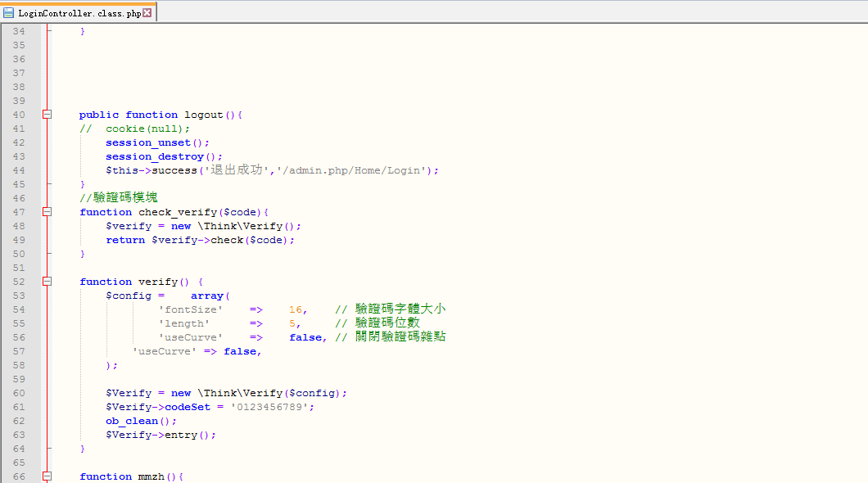Click 'function mmzh(){' line

pos(131,476)
